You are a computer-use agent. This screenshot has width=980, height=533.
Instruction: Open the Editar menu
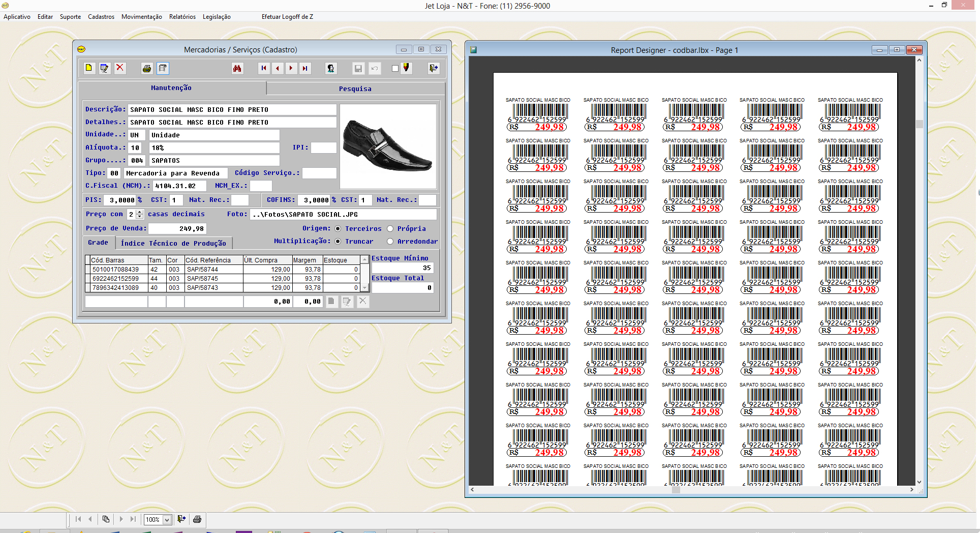pos(45,17)
